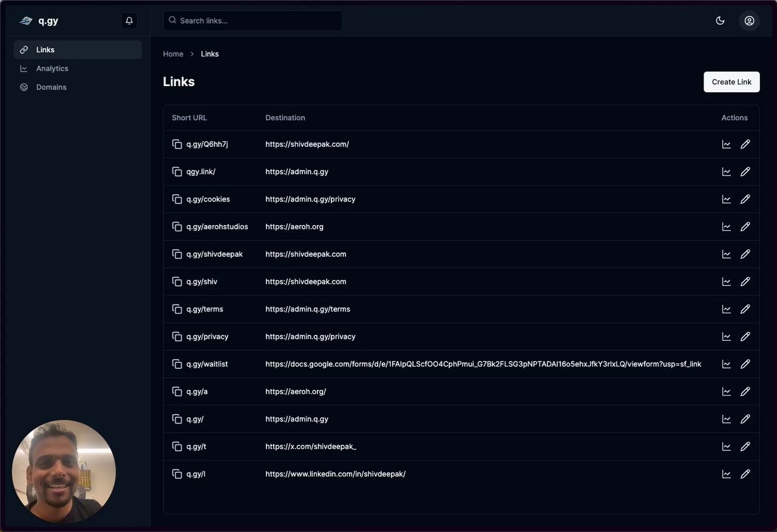The image size is (777, 532).
Task: Navigate to Home in the breadcrumb
Action: (173, 54)
